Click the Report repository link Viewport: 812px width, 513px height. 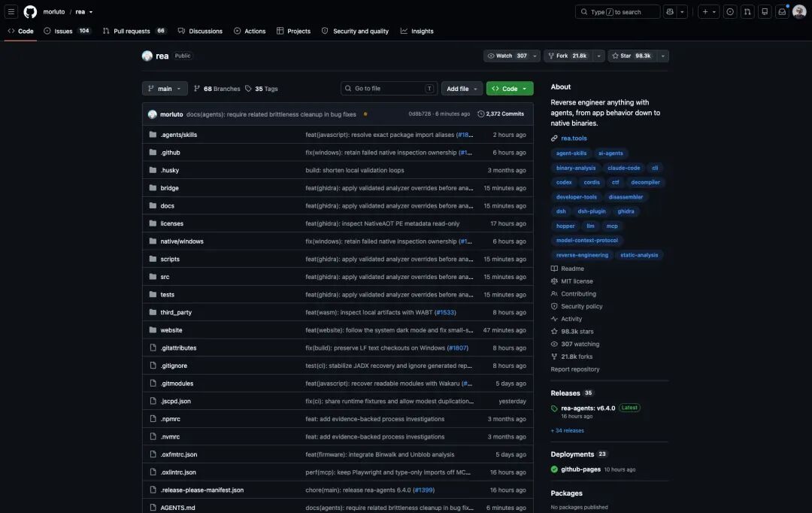pos(575,369)
